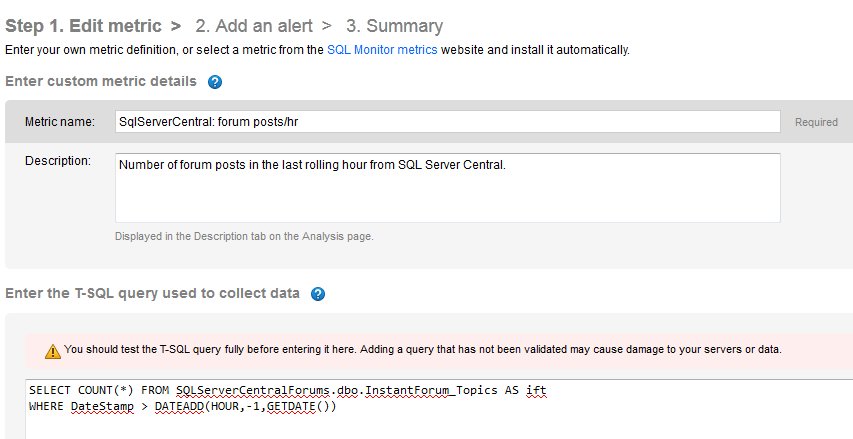Viewport: 853px width, 439px height.
Task: Focus the Description text box
Action: pos(447,186)
